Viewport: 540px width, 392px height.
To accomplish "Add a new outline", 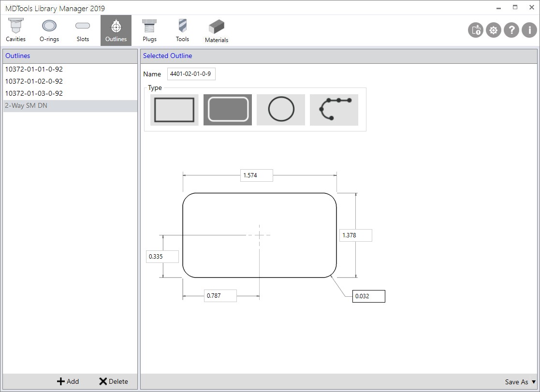I will pos(68,381).
